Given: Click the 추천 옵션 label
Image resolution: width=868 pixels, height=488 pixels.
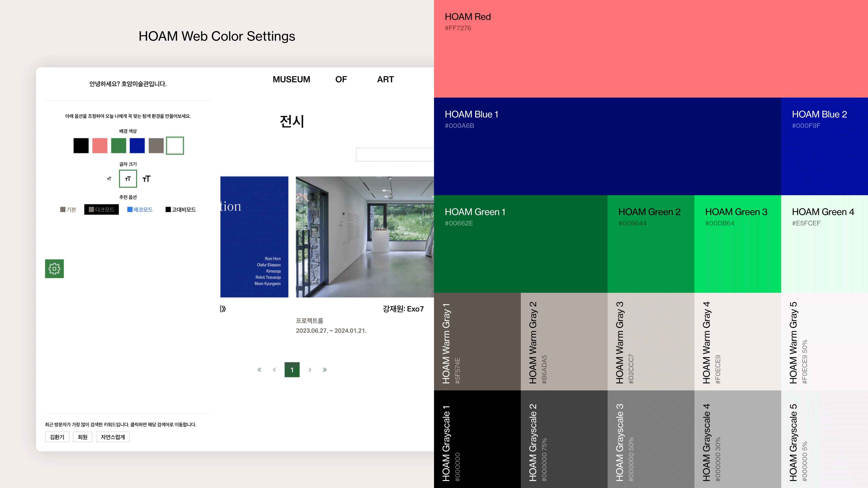Looking at the screenshot, I should coord(128,197).
